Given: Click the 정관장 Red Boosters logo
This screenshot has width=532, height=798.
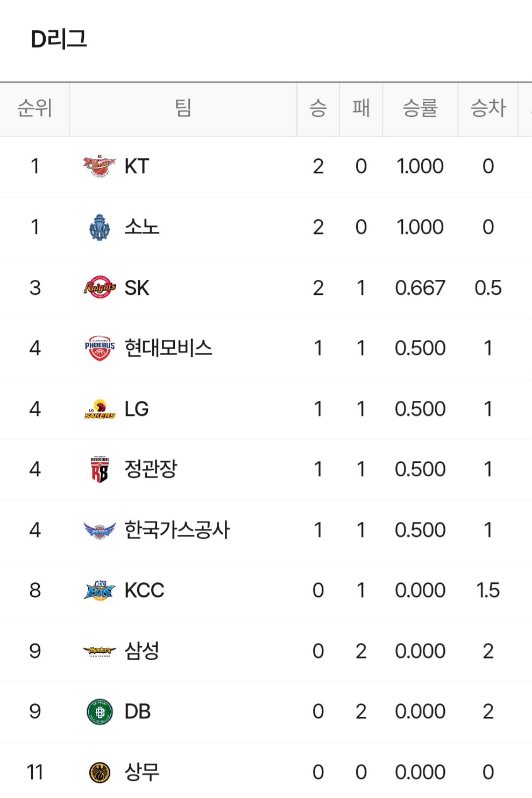Looking at the screenshot, I should click(x=100, y=469).
